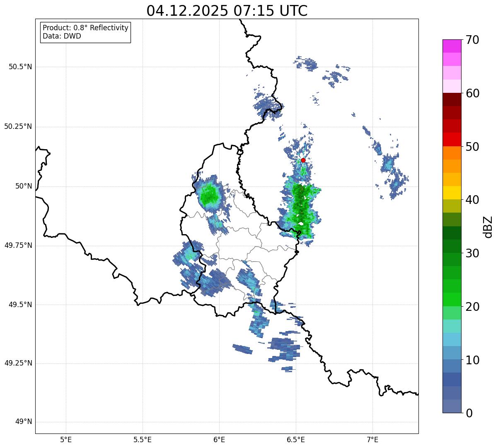
Task: Click the 49°N latitude label
Action: (x=24, y=422)
